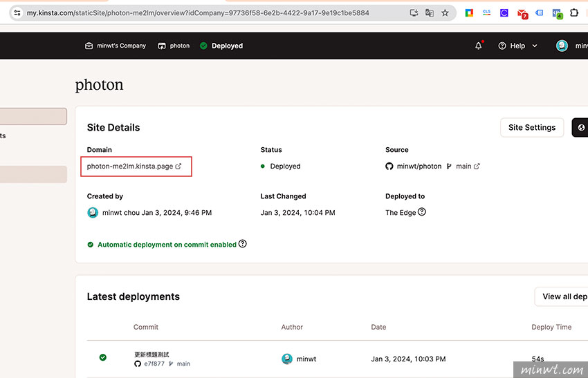This screenshot has width=588, height=378.
Task: Click the green success check in deployment row
Action: pos(103,357)
